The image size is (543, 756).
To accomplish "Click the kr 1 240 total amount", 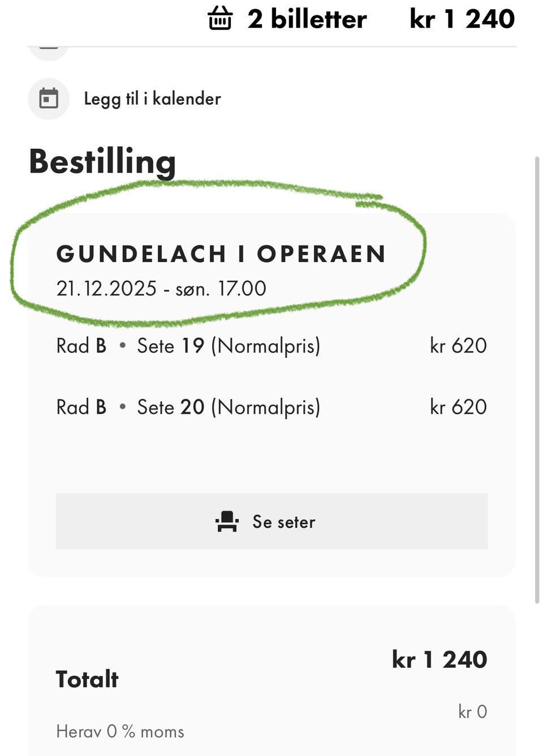I will pyautogui.click(x=440, y=659).
